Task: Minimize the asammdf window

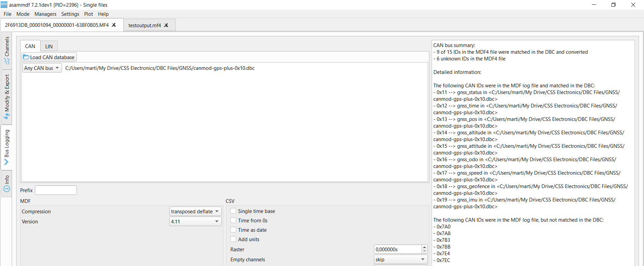Action: click(594, 5)
